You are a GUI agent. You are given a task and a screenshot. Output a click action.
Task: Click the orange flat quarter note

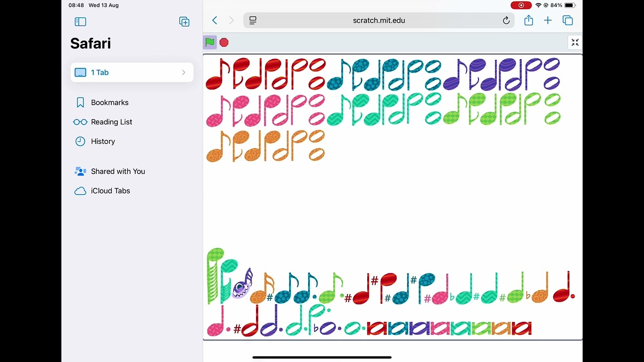pyautogui.click(x=538, y=287)
